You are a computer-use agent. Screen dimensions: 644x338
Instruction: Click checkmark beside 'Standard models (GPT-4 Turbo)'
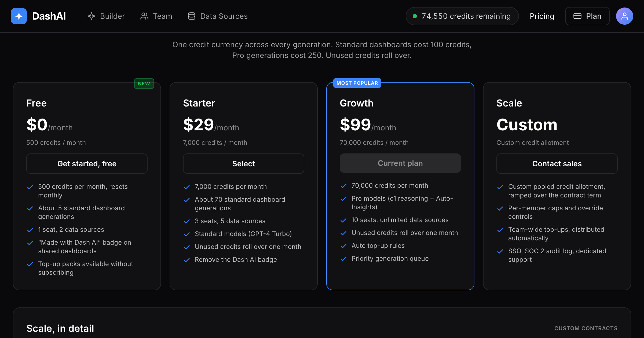tap(187, 234)
